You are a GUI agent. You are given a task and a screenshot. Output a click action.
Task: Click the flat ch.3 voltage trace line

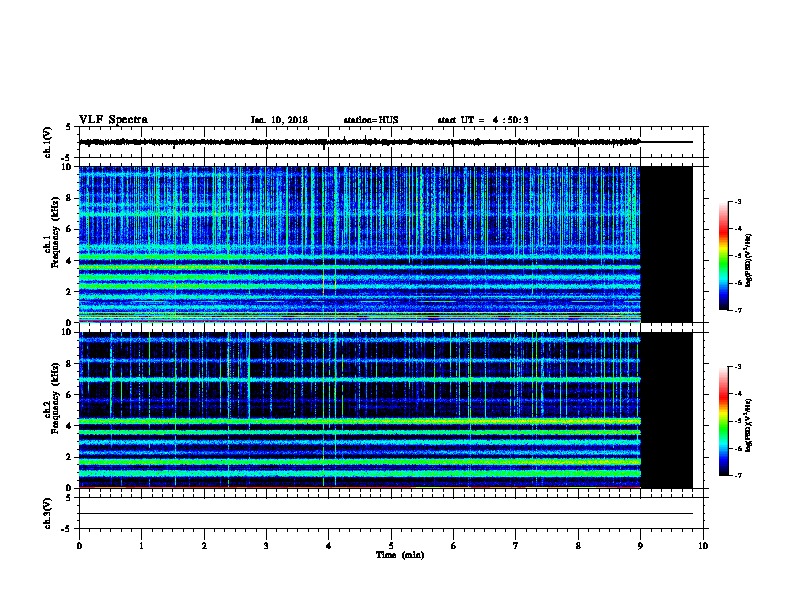pyautogui.click(x=386, y=514)
